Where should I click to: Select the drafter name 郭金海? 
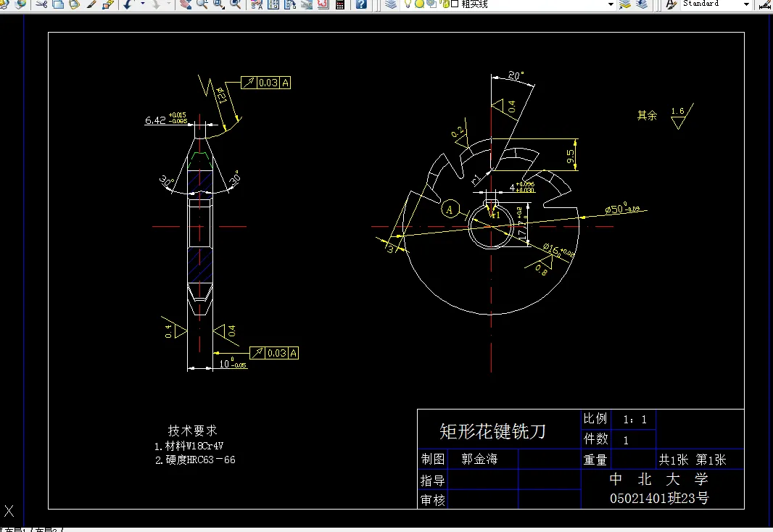pyautogui.click(x=479, y=459)
